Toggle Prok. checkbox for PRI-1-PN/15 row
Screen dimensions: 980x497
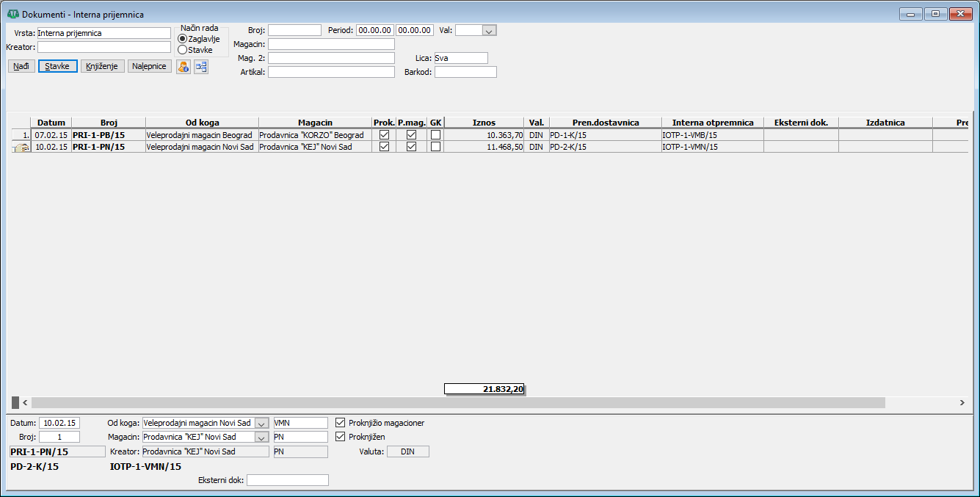tap(384, 147)
